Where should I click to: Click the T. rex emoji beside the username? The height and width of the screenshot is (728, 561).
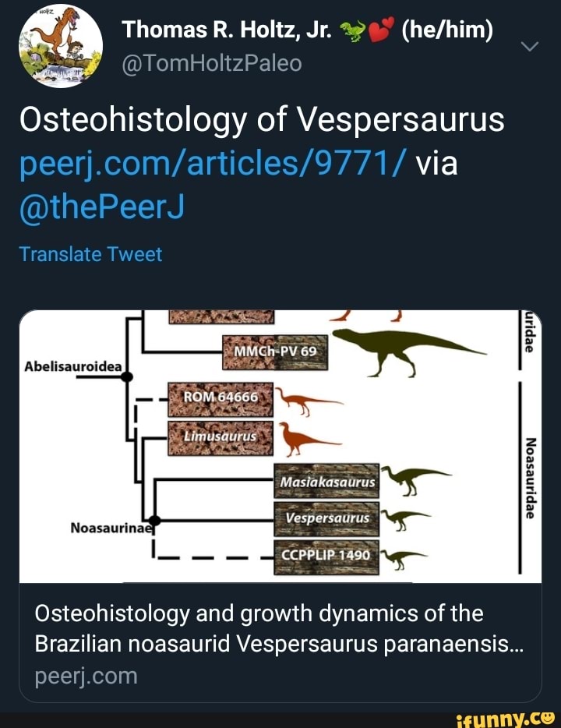[350, 29]
